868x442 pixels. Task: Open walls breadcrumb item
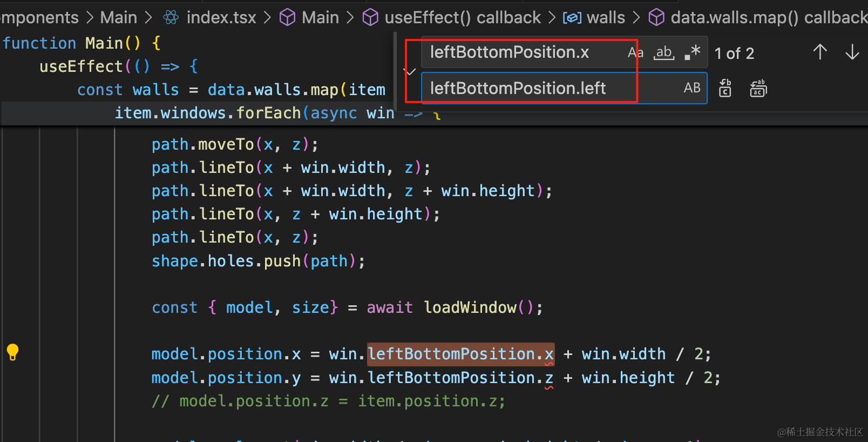[x=606, y=18]
